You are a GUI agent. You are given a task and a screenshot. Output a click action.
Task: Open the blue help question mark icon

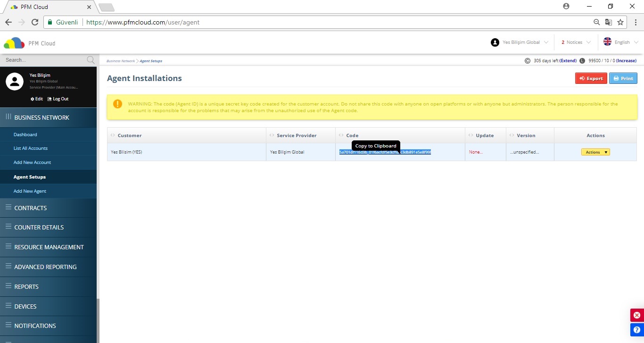[637, 329]
